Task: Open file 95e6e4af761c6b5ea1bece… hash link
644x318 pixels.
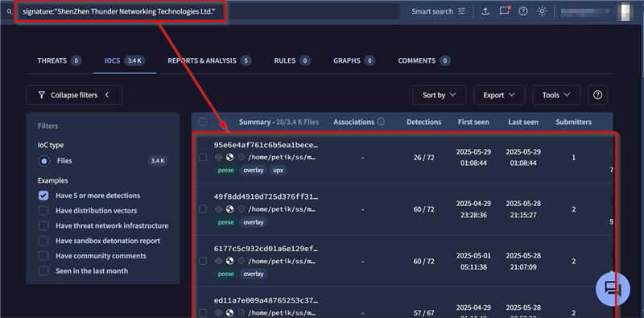Action: pyautogui.click(x=266, y=145)
